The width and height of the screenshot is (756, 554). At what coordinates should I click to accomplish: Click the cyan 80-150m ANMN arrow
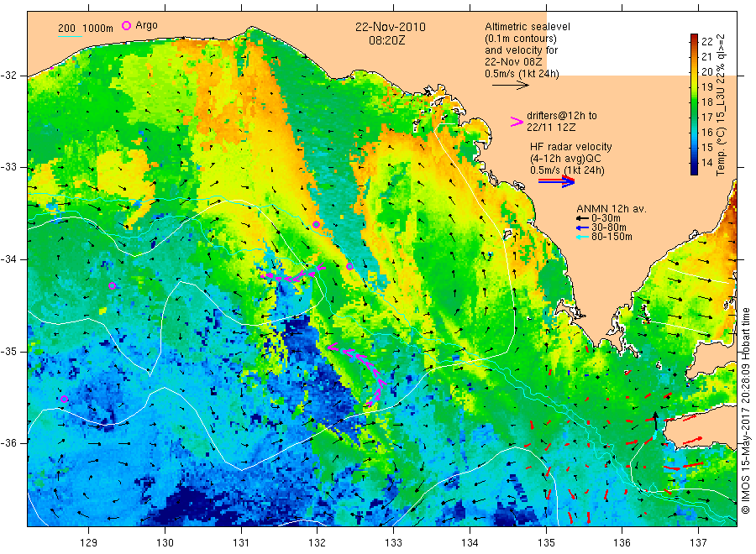[583, 237]
